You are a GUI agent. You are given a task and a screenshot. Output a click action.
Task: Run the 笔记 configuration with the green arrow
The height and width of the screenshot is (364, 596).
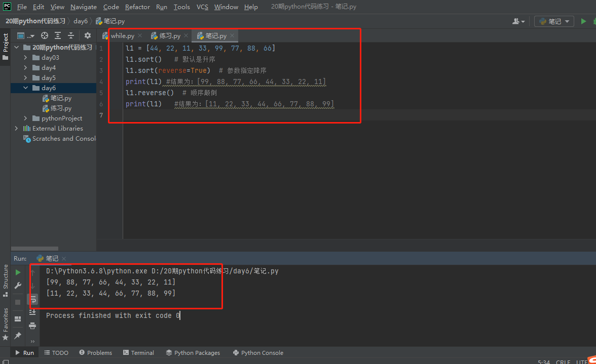point(583,21)
